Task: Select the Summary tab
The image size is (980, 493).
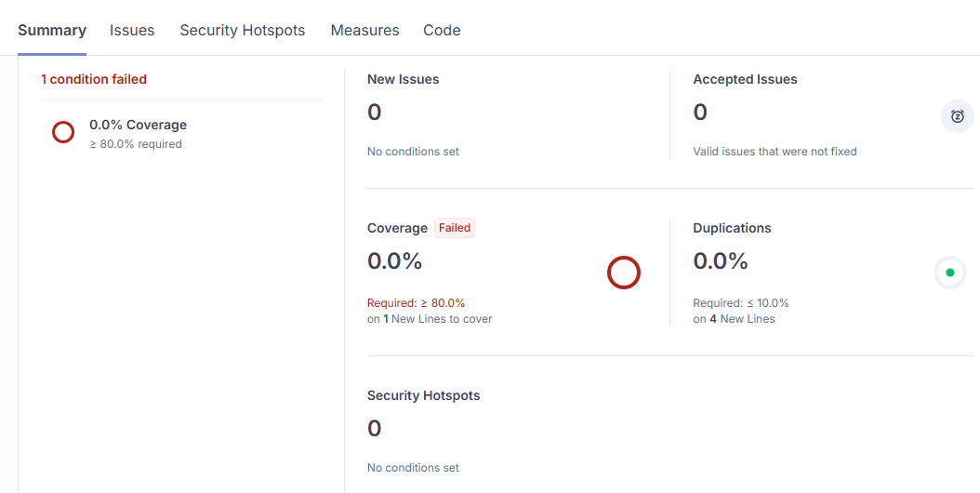Action: tap(52, 30)
